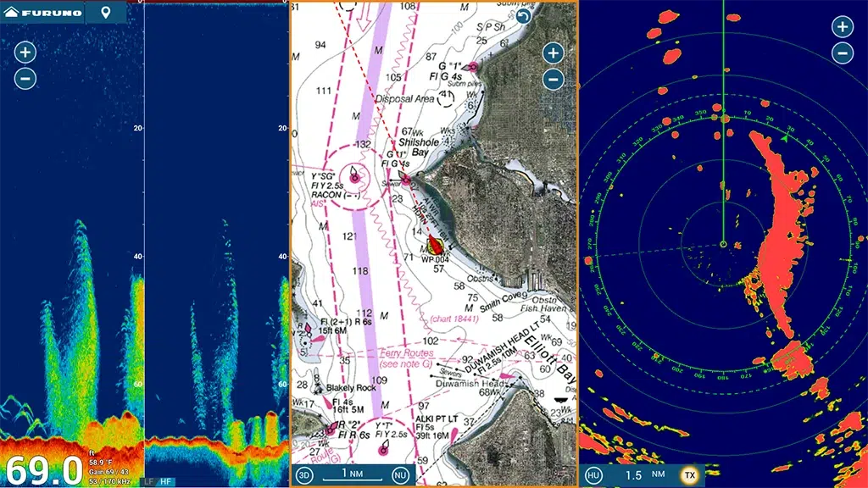Toggle 3D chart view
868x488 pixels.
tap(304, 475)
